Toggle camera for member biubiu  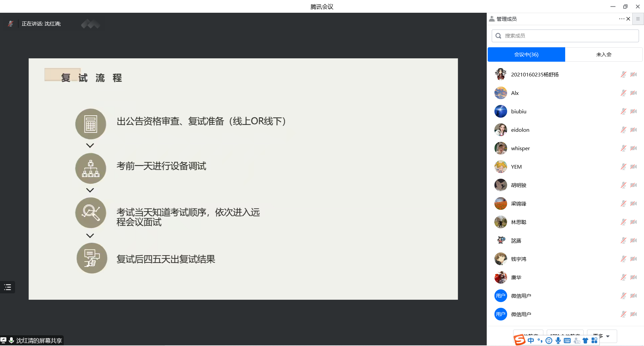pos(633,111)
